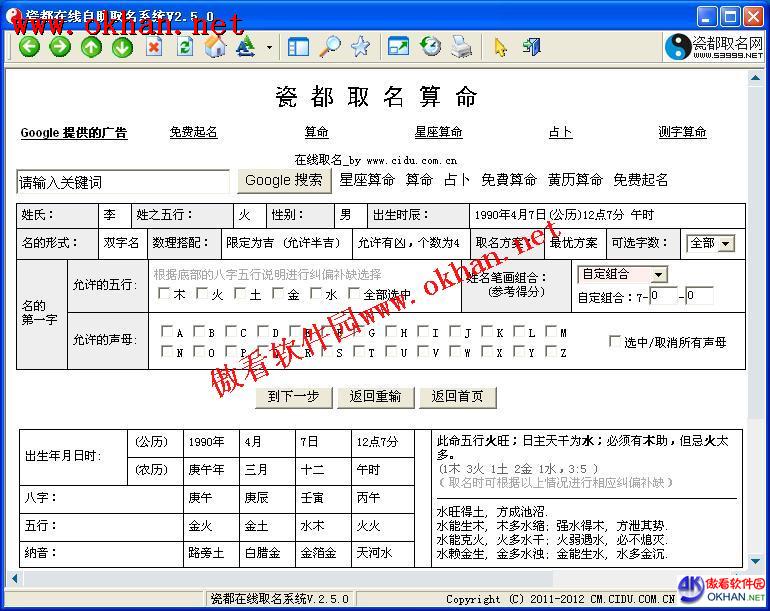770x611 pixels.
Task: Open 测字算命 link
Action: point(683,132)
